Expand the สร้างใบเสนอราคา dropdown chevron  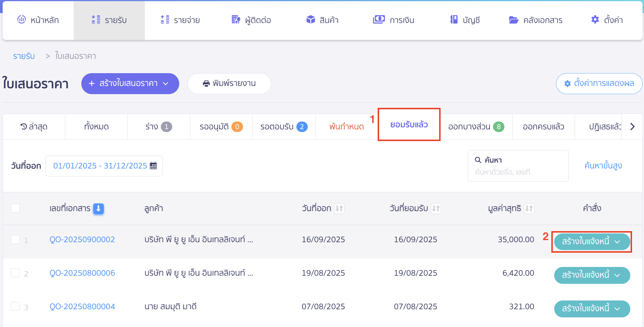(166, 84)
